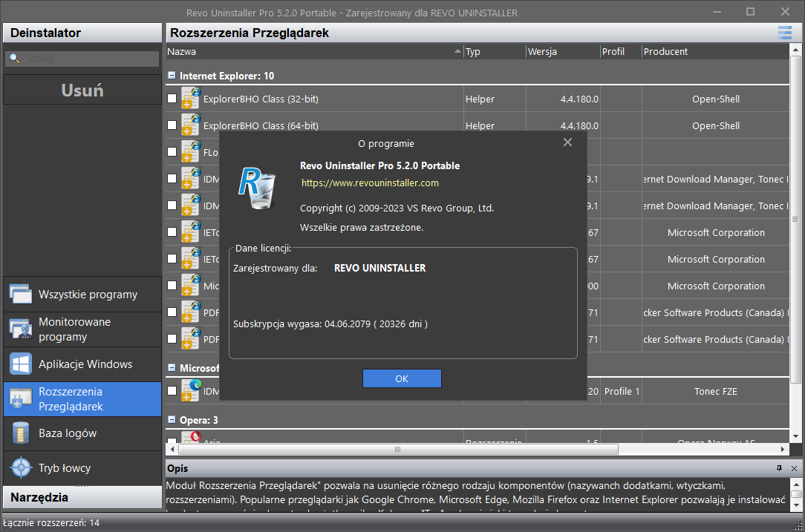Click icon of ExplorerBHO Class (64-bit)
805x532 pixels.
coord(190,125)
